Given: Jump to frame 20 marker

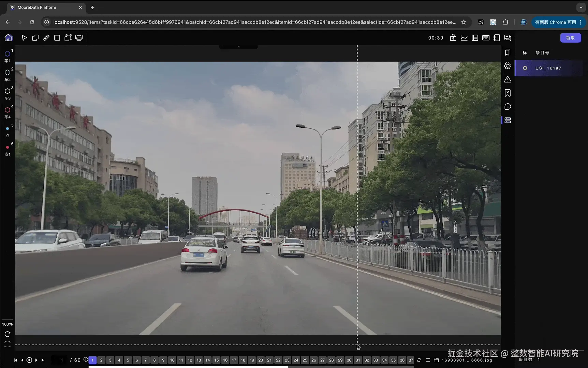Looking at the screenshot, I should 261,360.
